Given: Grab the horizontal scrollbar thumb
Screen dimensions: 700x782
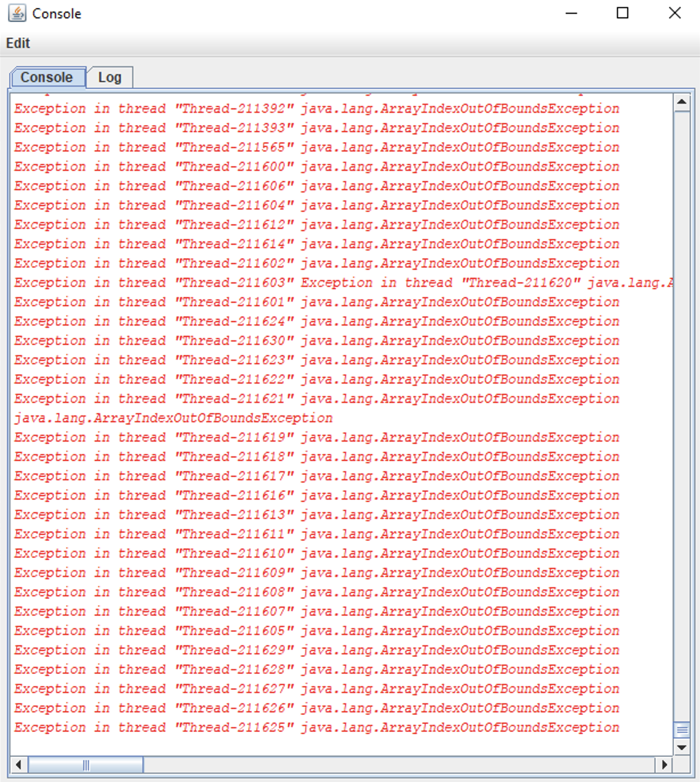Looking at the screenshot, I should coord(85,765).
